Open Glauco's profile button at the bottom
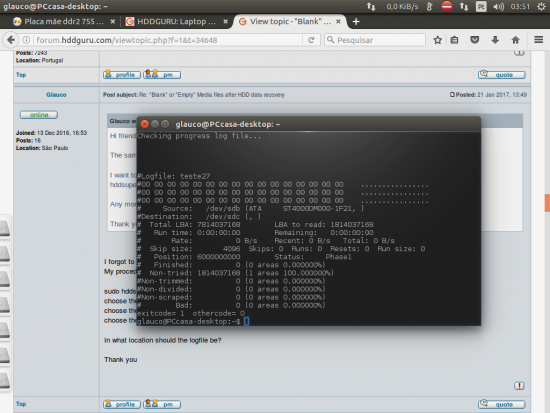 pos(122,404)
